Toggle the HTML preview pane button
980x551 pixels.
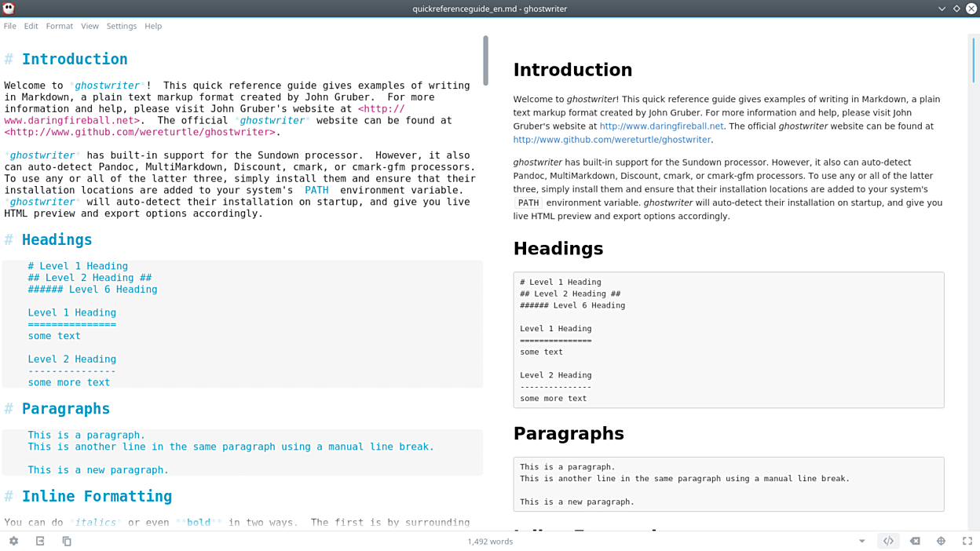[888, 541]
